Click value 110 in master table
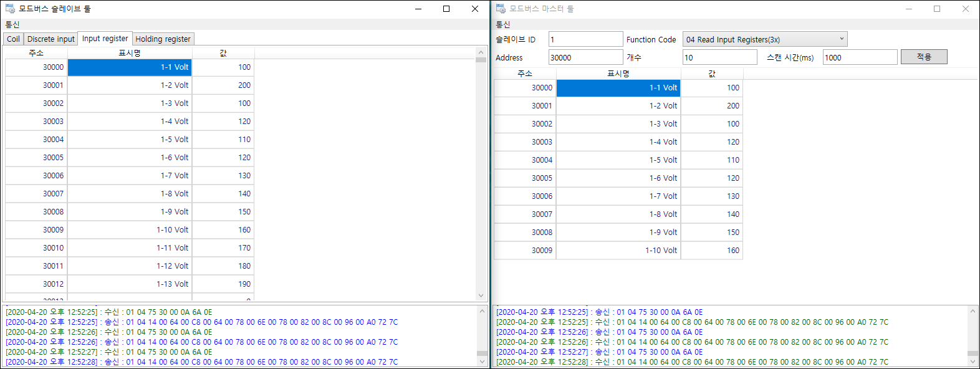 (712, 160)
